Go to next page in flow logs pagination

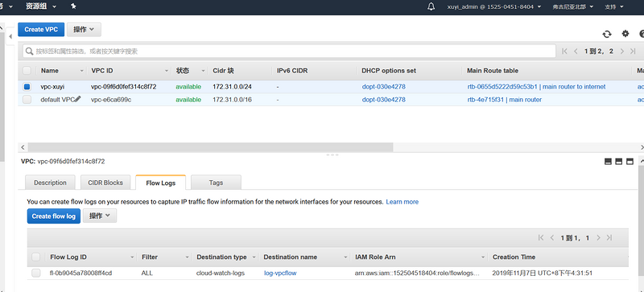pyautogui.click(x=598, y=238)
